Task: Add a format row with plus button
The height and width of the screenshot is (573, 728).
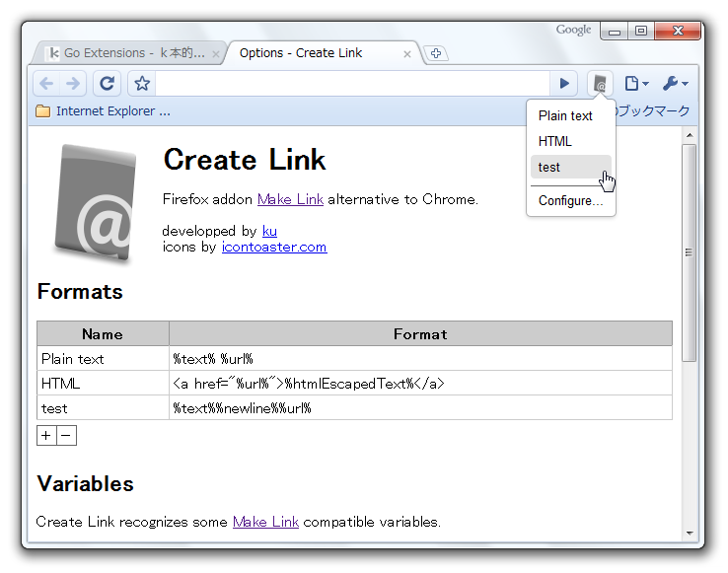Action: coord(46,436)
